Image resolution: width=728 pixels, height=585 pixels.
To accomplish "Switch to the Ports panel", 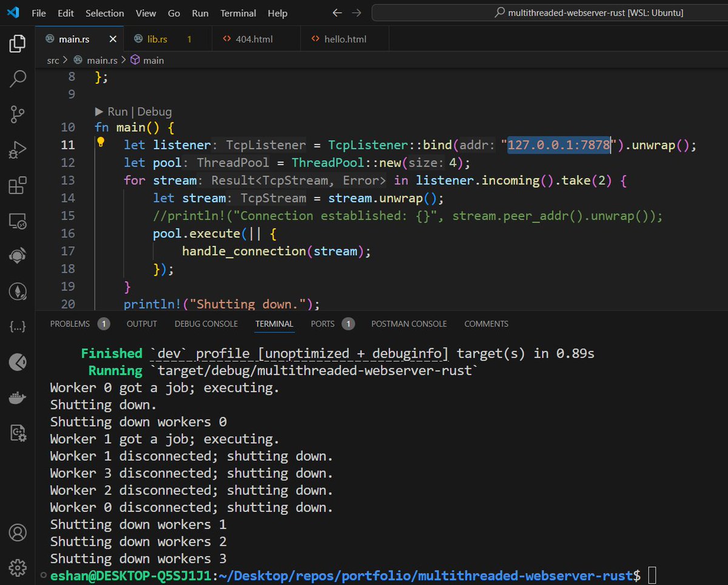I will pos(322,324).
